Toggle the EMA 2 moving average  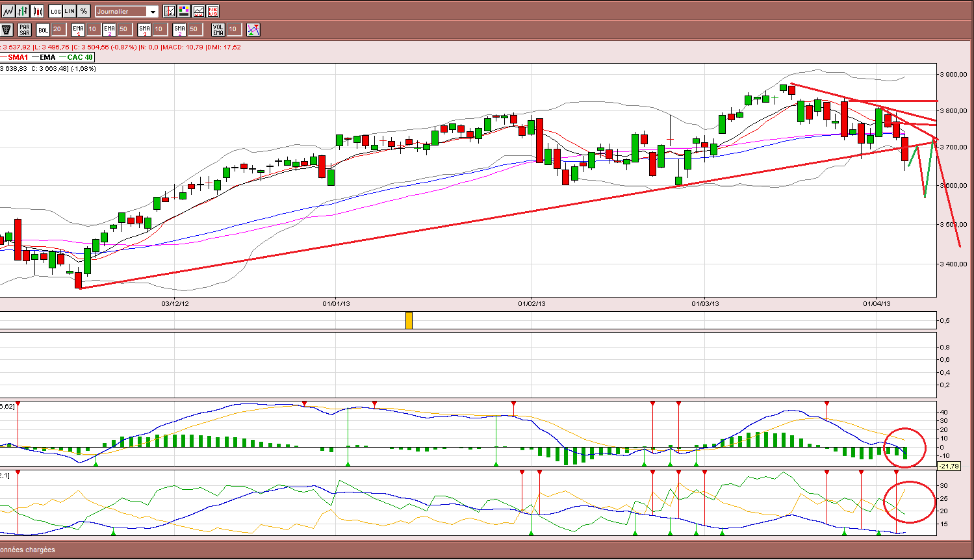pos(109,29)
